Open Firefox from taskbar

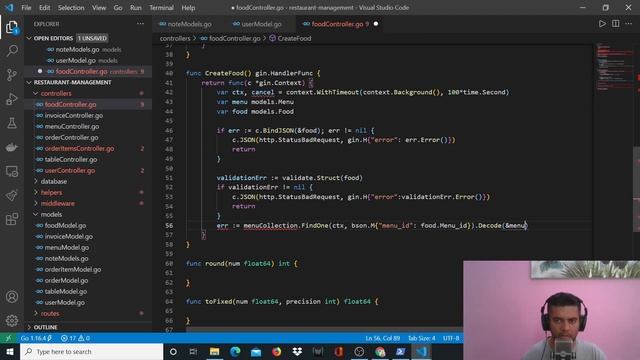(276, 351)
